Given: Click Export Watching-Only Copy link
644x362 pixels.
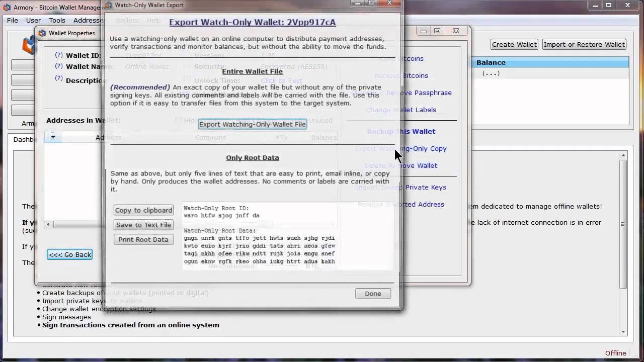Looking at the screenshot, I should 401,148.
